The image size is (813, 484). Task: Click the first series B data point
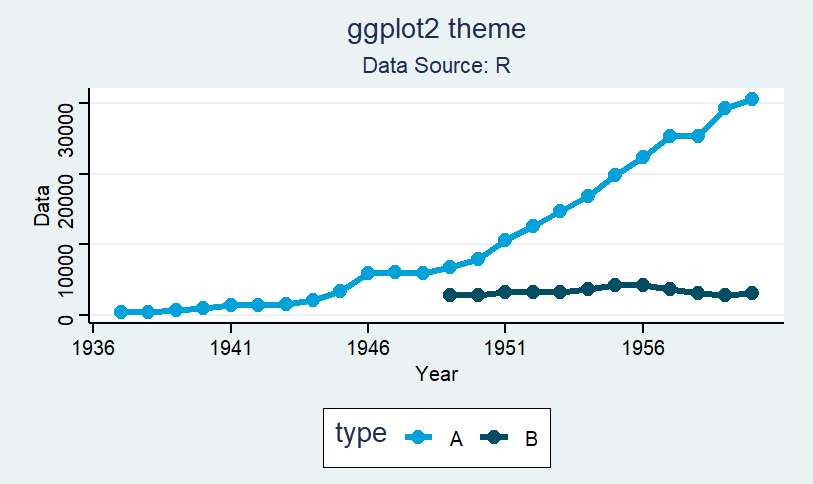click(x=450, y=295)
